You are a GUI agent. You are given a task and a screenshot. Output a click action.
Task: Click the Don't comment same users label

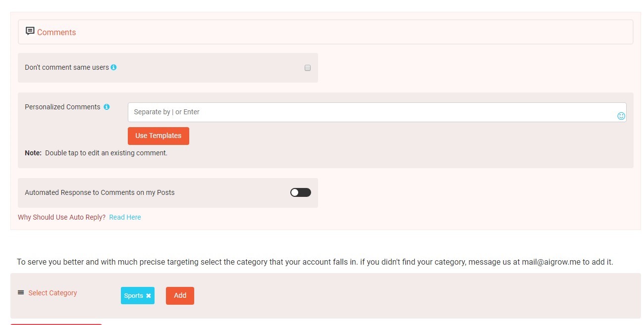pos(67,67)
